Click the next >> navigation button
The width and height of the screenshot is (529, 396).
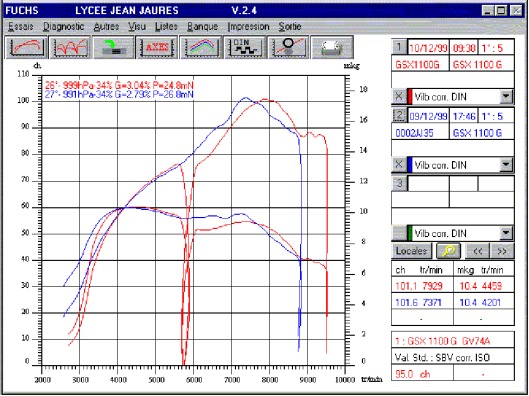tap(502, 251)
